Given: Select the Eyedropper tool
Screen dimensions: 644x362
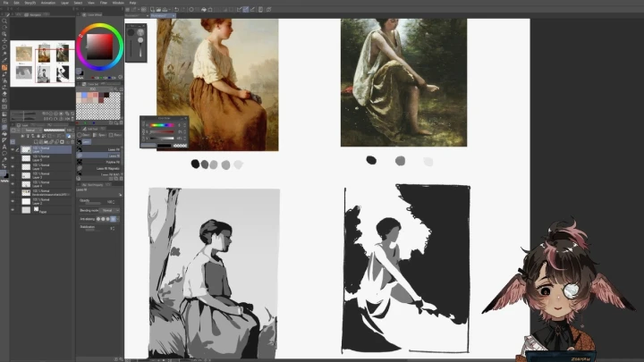Looking at the screenshot, I should tap(4, 59).
